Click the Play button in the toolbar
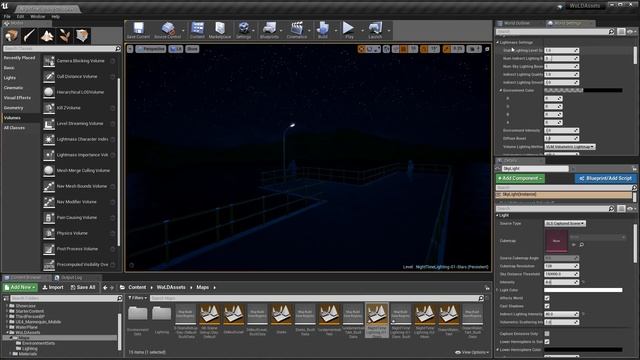The height and width of the screenshot is (360, 640). [x=349, y=28]
